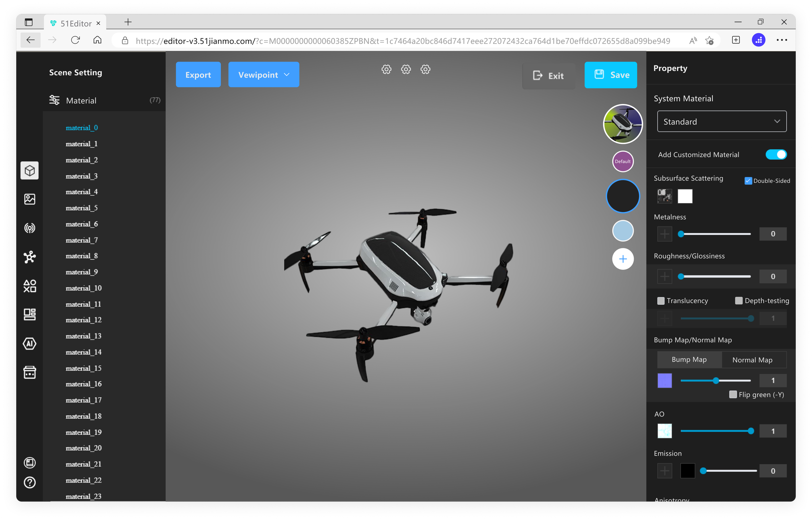Image resolution: width=812 pixels, height=520 pixels.
Task: Click the help question mark icon
Action: 30,482
